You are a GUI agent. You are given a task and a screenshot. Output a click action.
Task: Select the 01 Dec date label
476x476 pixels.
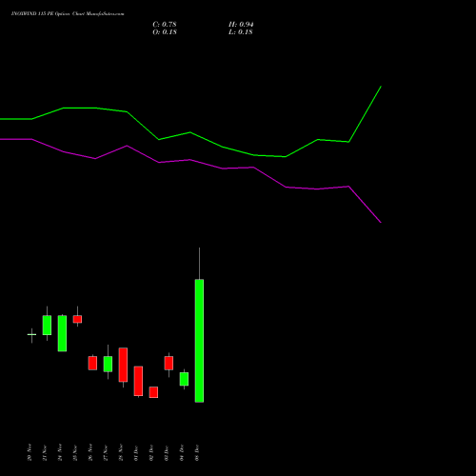[x=136, y=452]
